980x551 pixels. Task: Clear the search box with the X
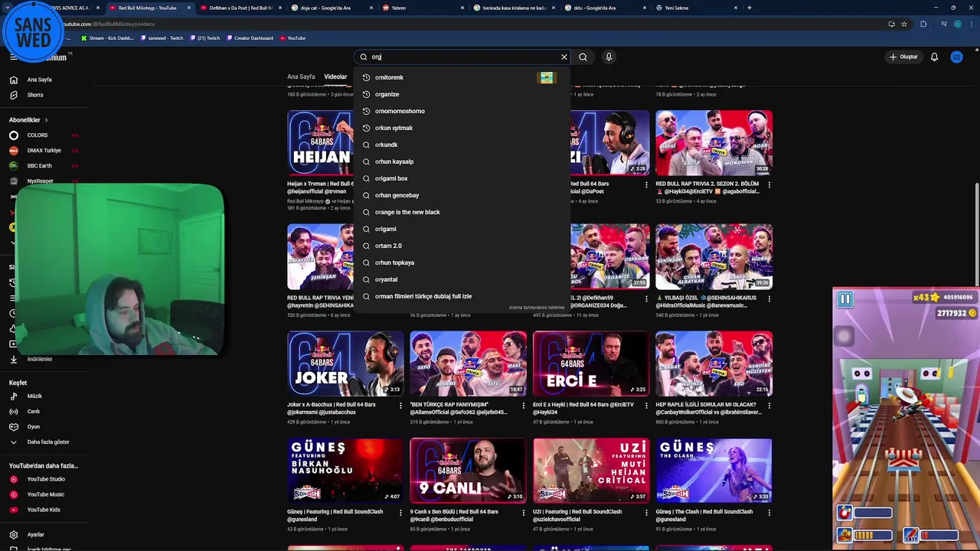click(x=564, y=57)
